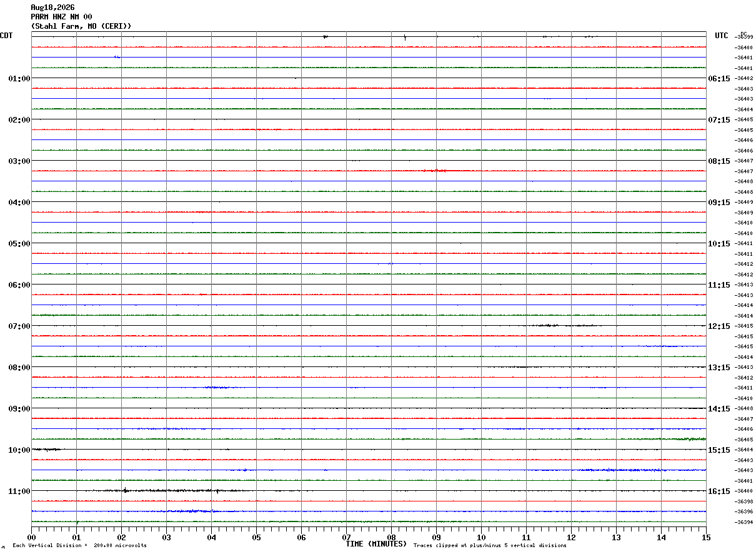Click the Stahl Farm, MO (CERI) label

click(x=81, y=26)
